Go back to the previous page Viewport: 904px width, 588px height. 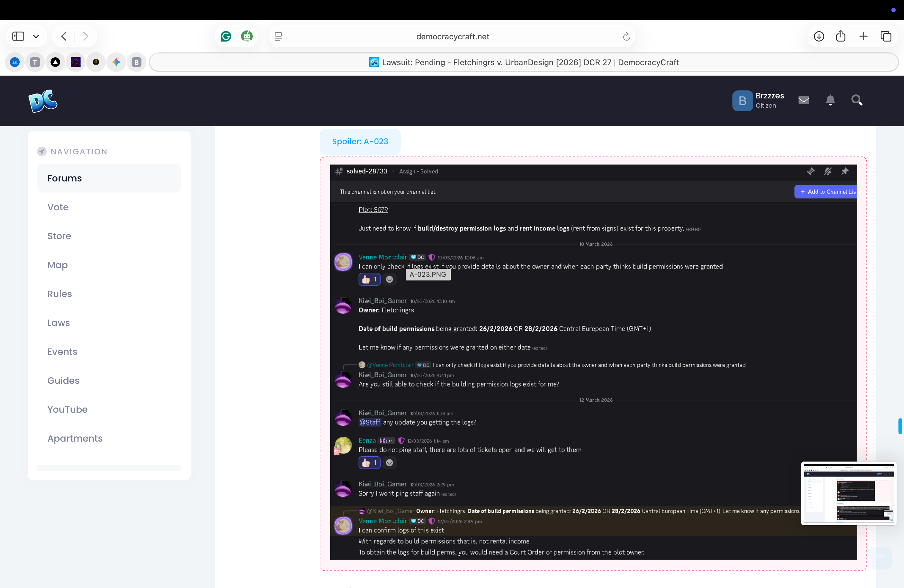[64, 37]
